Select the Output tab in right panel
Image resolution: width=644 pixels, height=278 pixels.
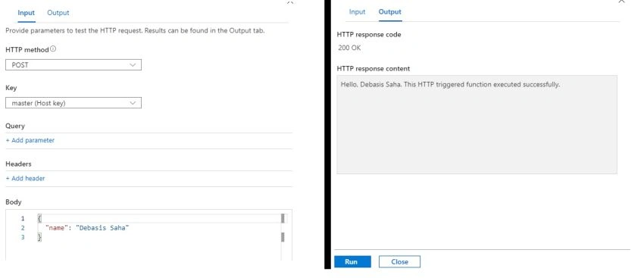tap(389, 12)
